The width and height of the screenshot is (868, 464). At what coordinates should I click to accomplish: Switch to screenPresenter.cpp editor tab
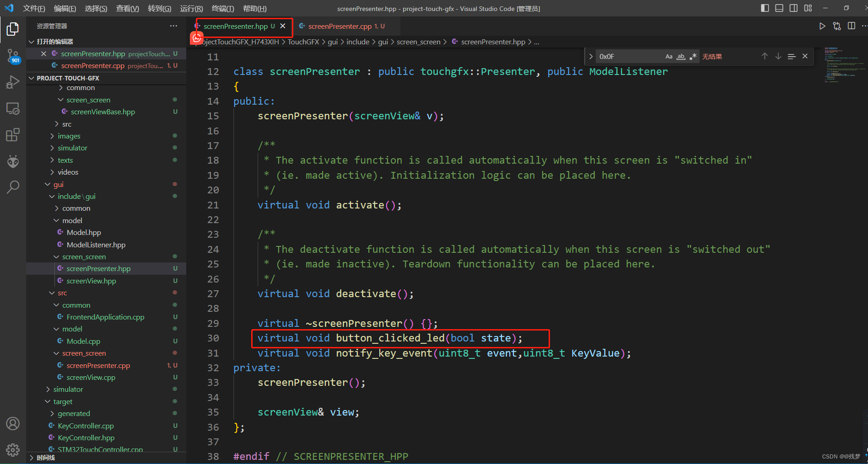pyautogui.click(x=340, y=26)
